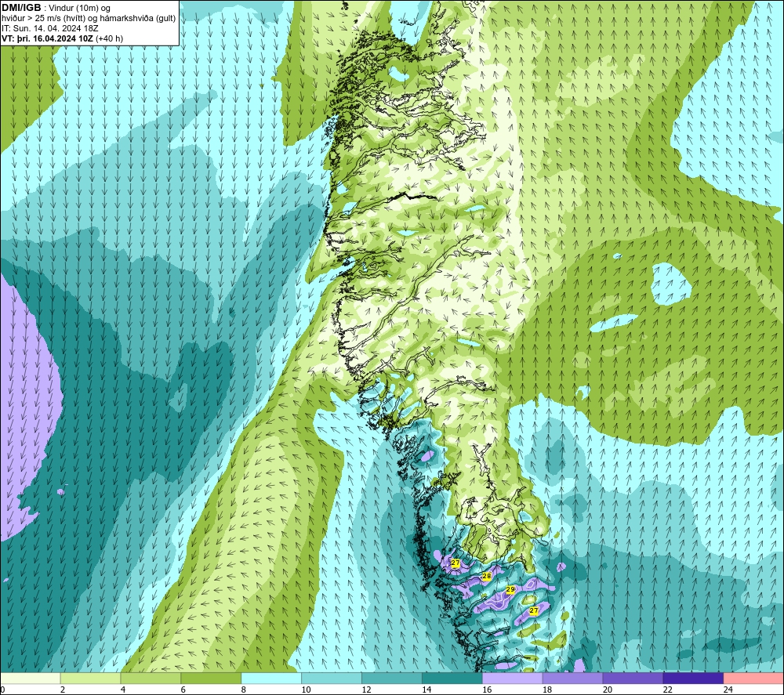Pick the dark indigo 22–24 m/s legend swatch
Viewport: 784px width, 695px height.
click(x=693, y=678)
